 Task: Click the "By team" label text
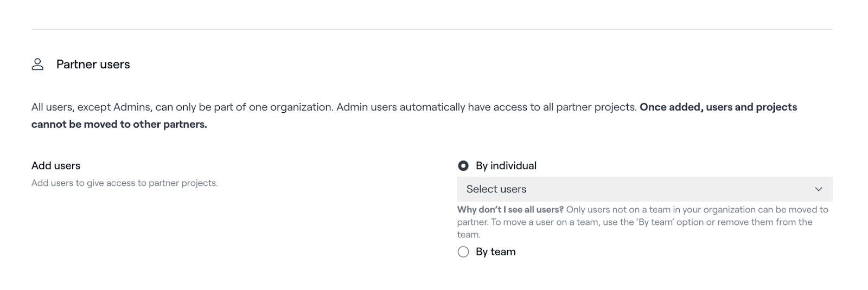click(x=495, y=252)
